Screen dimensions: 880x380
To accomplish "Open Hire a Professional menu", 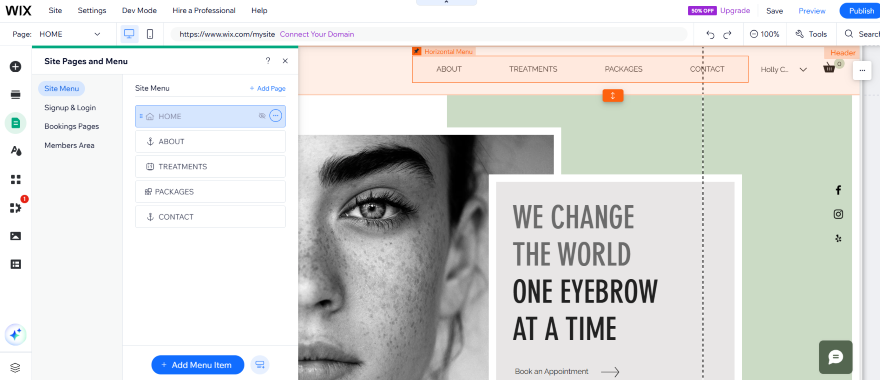I will (x=204, y=11).
